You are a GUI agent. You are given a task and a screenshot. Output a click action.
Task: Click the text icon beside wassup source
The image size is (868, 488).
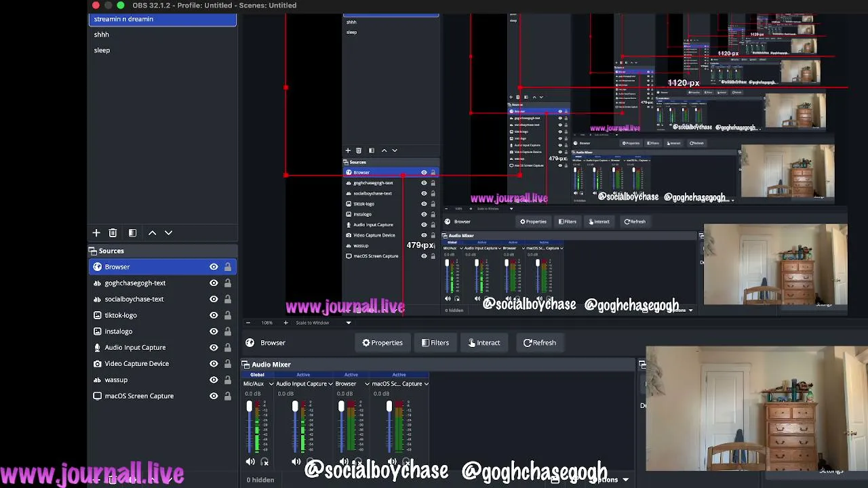pos(97,380)
